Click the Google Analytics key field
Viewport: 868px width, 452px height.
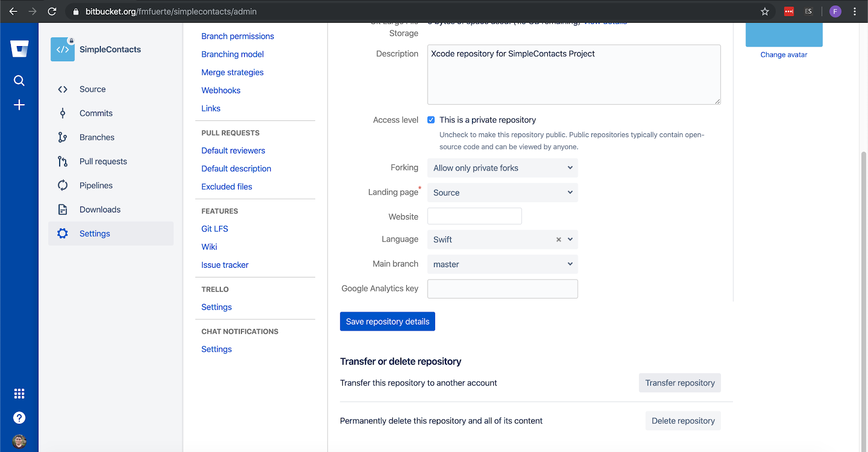502,289
